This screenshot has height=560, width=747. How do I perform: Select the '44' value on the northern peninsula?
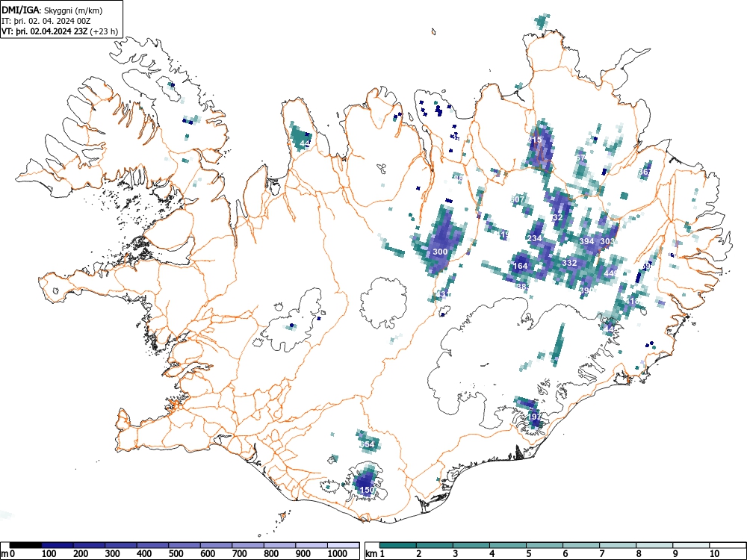[305, 143]
